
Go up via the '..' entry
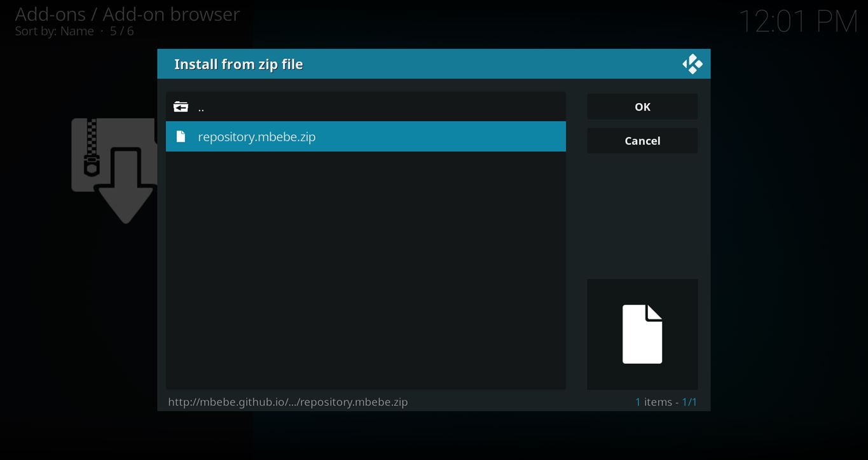click(x=201, y=108)
